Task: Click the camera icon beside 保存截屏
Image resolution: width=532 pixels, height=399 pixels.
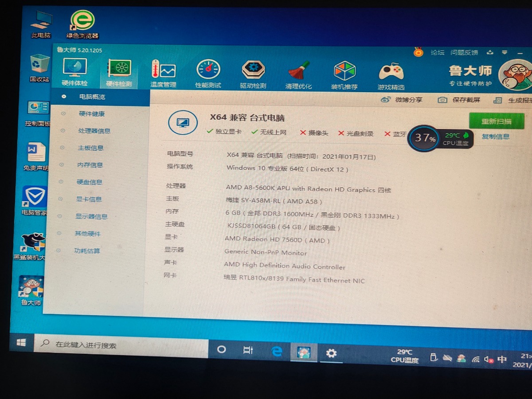Action: pos(442,100)
